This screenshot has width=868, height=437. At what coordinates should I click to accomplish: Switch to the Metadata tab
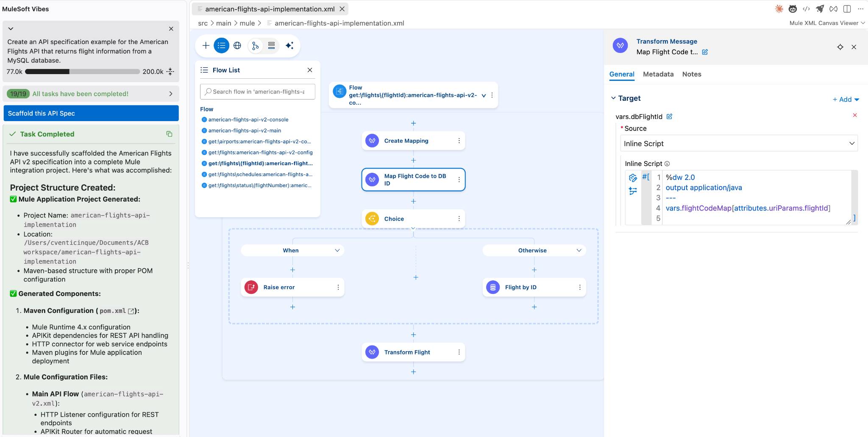(x=658, y=74)
